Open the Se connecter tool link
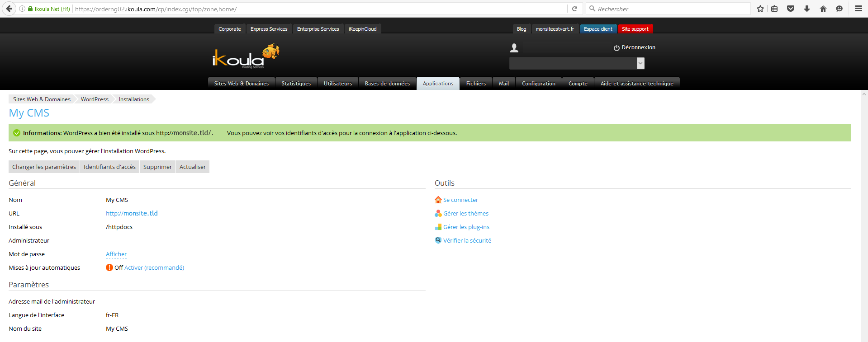 460,200
